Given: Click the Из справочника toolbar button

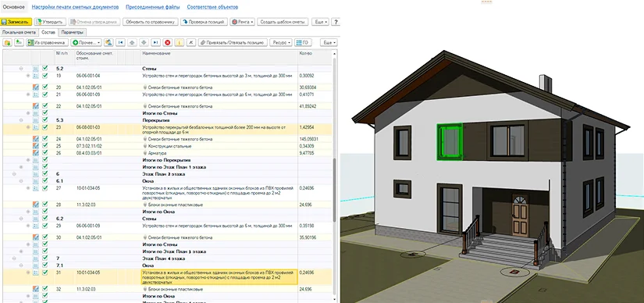Looking at the screenshot, I should tap(48, 42).
